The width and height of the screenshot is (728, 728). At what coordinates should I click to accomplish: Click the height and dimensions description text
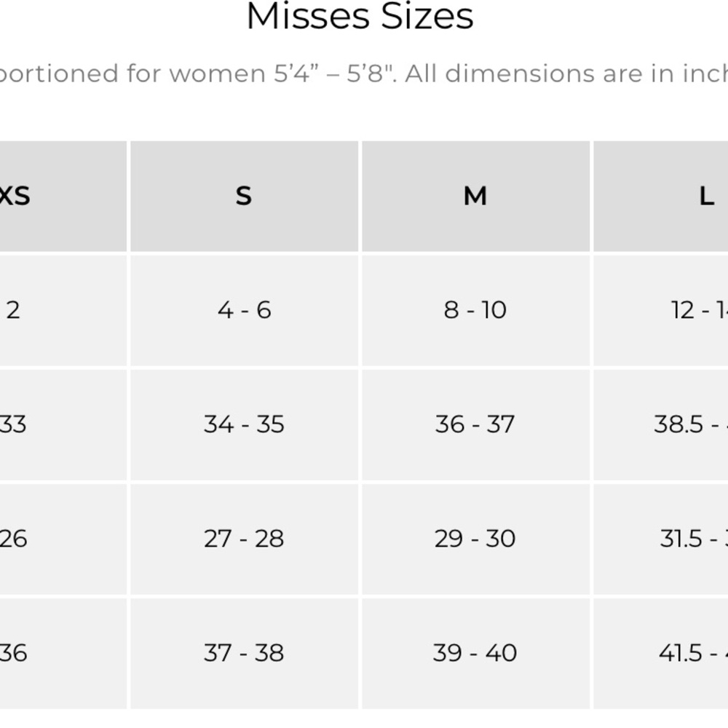click(364, 74)
